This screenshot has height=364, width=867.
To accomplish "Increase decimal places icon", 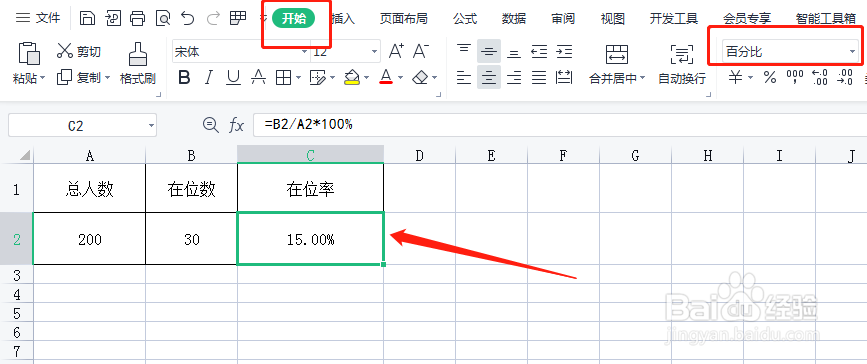I will [x=819, y=77].
